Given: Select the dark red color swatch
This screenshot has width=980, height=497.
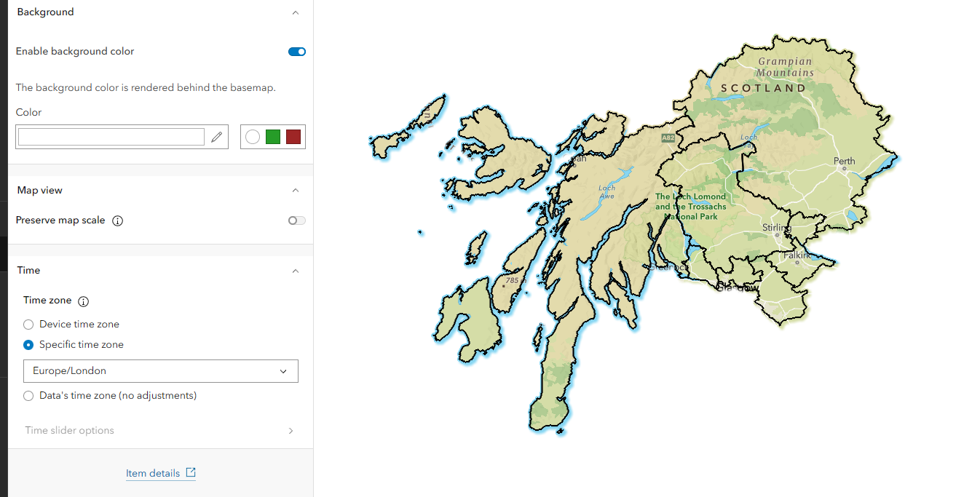Looking at the screenshot, I should (293, 136).
